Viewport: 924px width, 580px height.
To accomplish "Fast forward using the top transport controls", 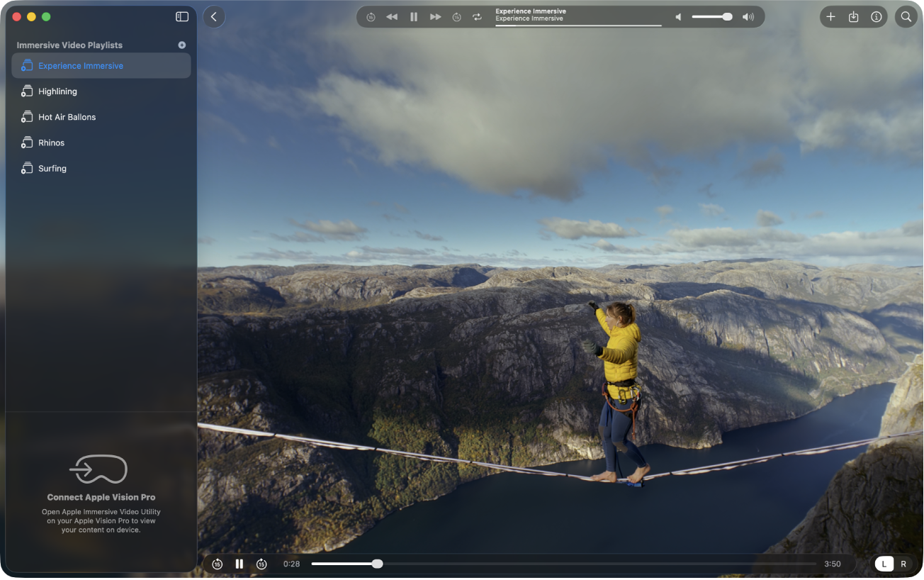I will coord(435,16).
